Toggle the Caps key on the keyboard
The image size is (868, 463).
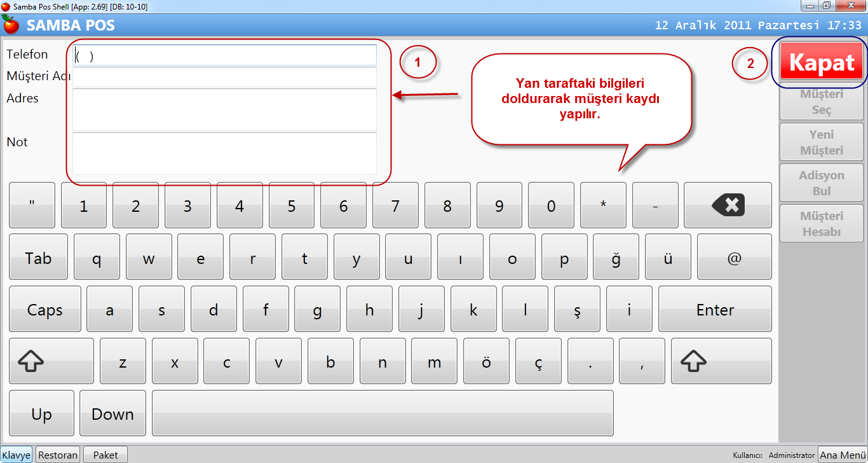45,309
